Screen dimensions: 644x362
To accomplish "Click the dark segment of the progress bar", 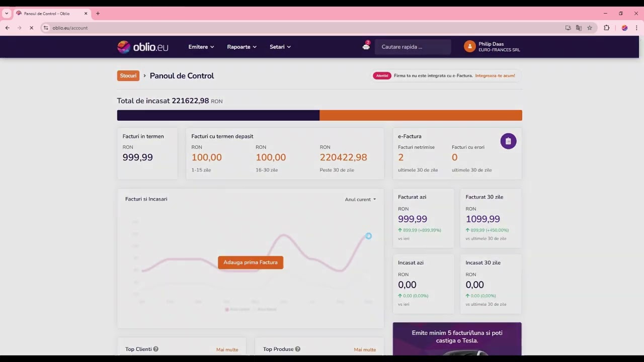I will [218, 115].
